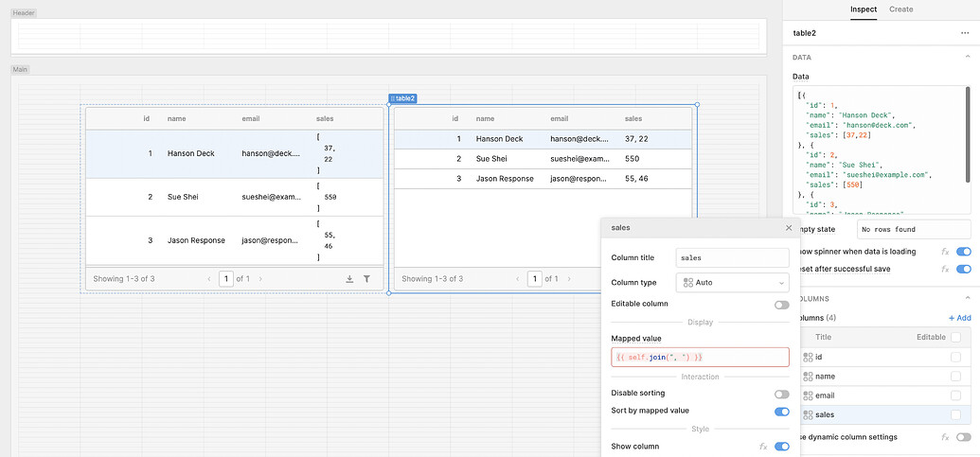The width and height of the screenshot is (980, 457).
Task: Click the fx icon beside Show column
Action: click(763, 447)
